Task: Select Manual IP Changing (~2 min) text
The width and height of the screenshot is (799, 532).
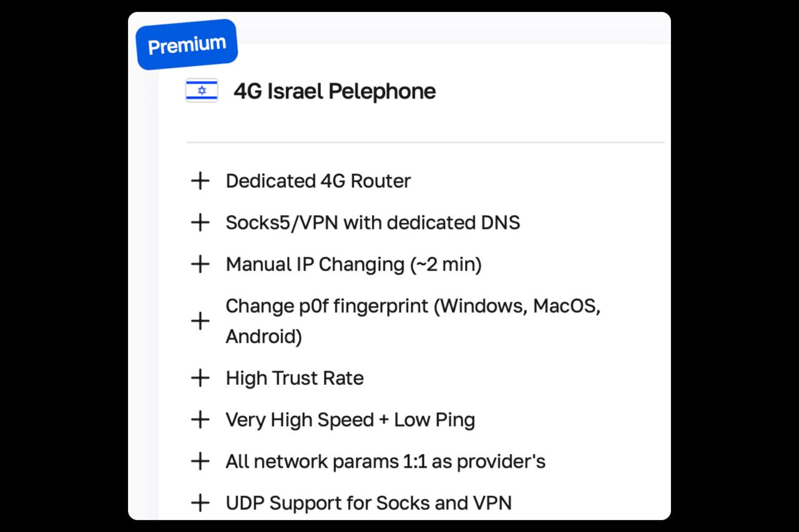Action: (x=353, y=264)
